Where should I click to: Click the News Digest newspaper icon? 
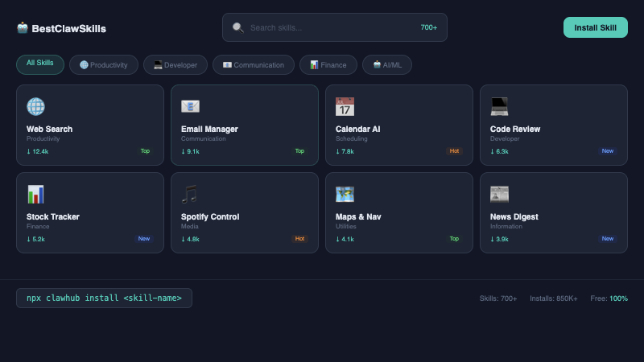coord(499,194)
